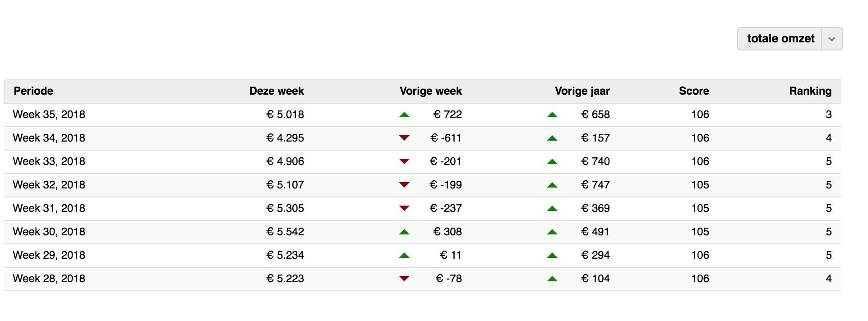The width and height of the screenshot is (868, 321).
Task: Open the totale omzet dropdown
Action: coord(780,39)
